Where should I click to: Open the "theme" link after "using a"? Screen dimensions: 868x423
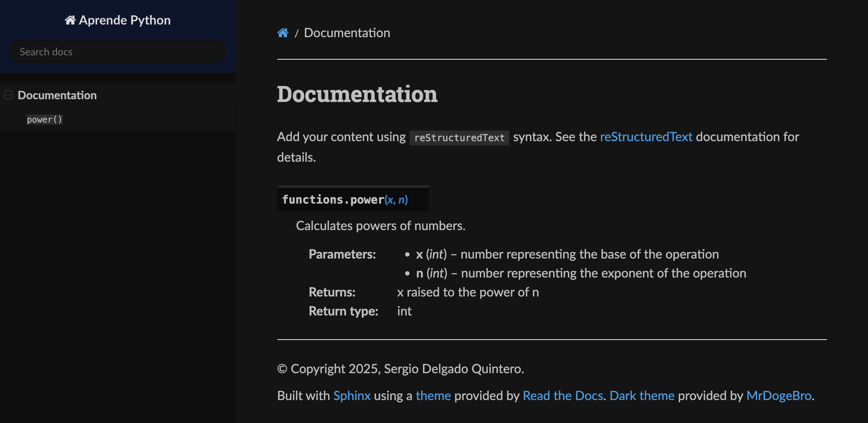(433, 396)
